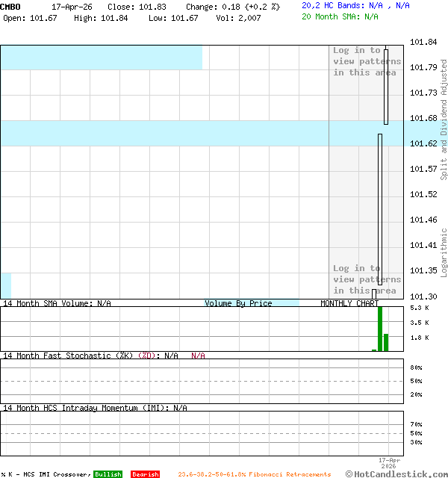
Task: Click the shorter green volume bar
Action: click(x=386, y=342)
